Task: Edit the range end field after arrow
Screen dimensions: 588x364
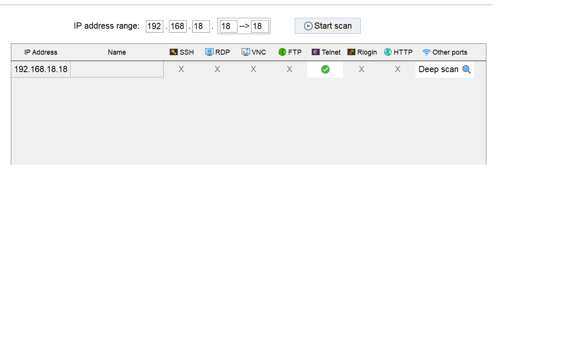Action: tap(260, 26)
